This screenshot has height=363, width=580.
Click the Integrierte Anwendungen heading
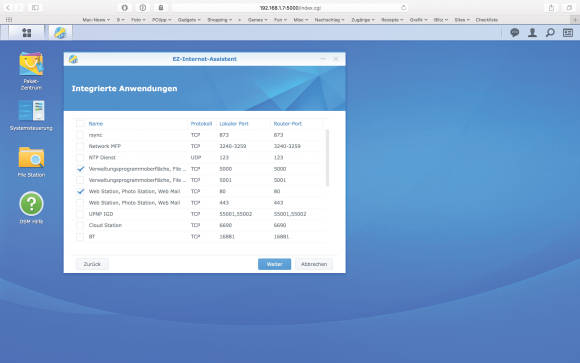(x=124, y=88)
